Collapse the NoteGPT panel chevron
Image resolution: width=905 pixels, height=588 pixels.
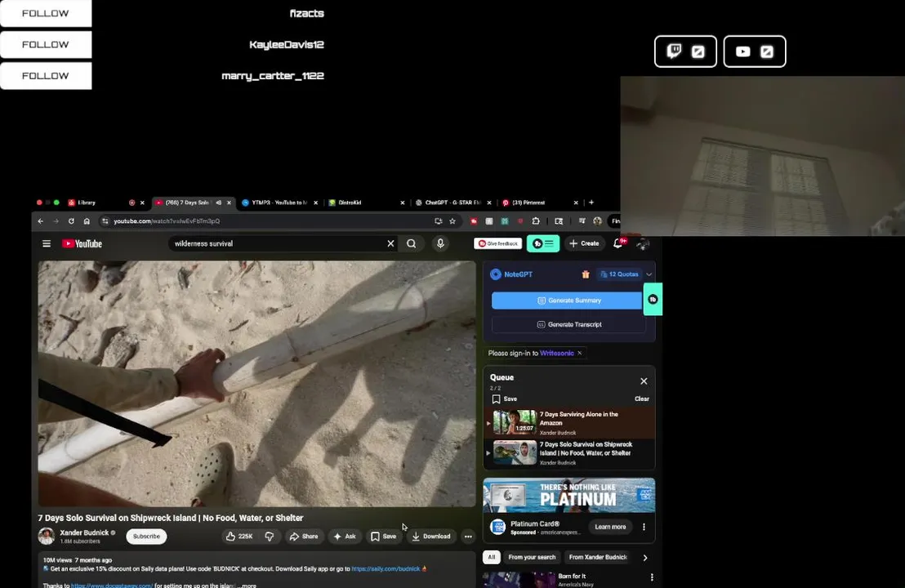(x=649, y=274)
